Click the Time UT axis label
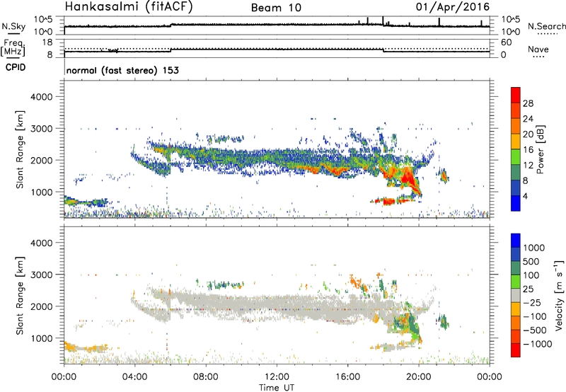 (x=277, y=388)
